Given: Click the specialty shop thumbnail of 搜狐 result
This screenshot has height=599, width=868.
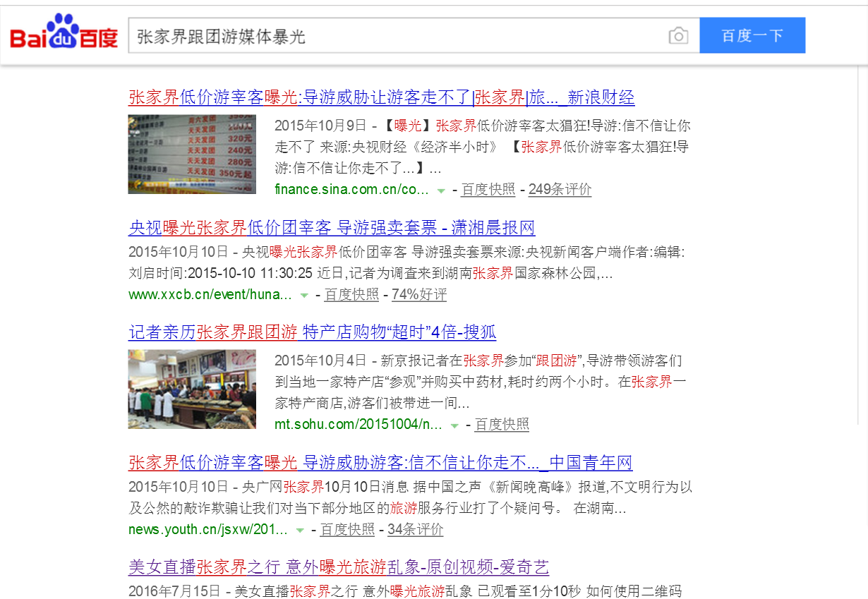Looking at the screenshot, I should coord(192,389).
